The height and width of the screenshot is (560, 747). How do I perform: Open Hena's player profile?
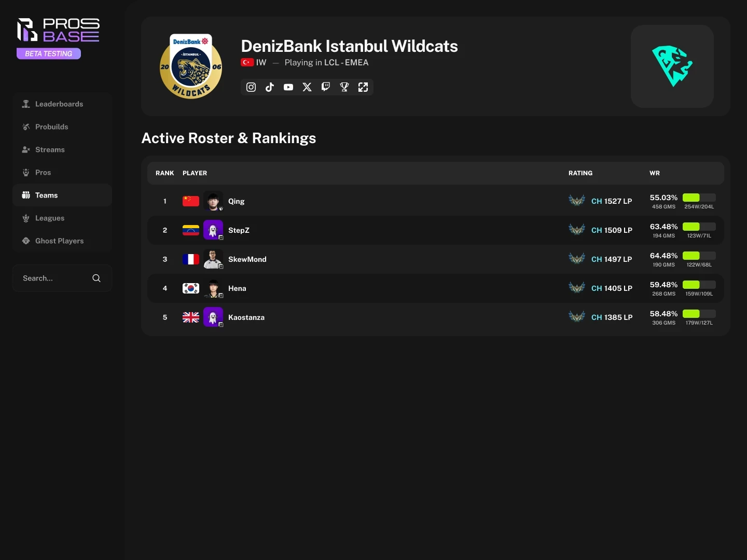(237, 288)
